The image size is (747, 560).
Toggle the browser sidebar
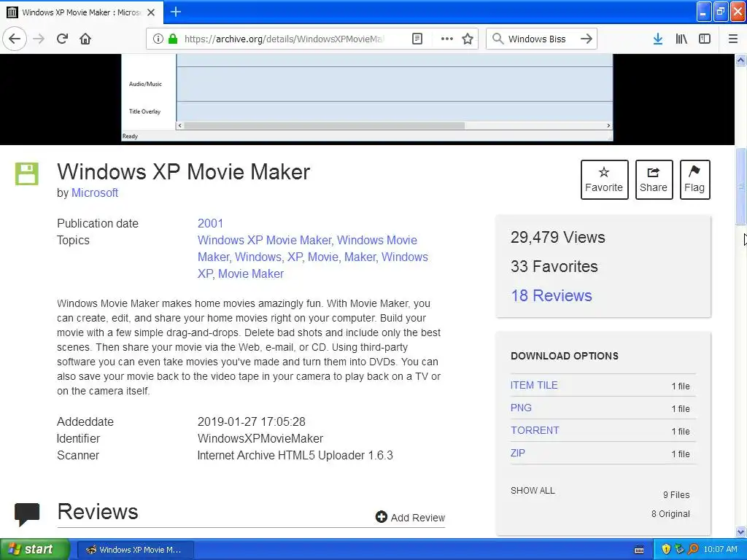[705, 39]
